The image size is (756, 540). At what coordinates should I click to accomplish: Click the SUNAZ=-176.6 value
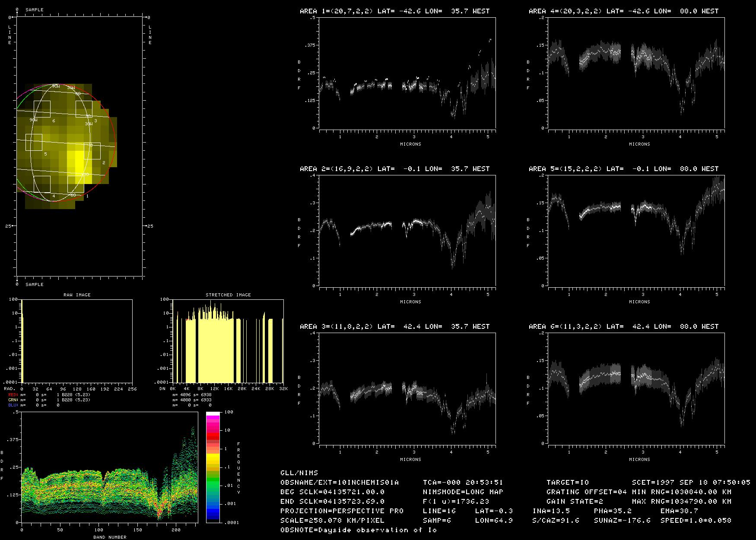623,521
